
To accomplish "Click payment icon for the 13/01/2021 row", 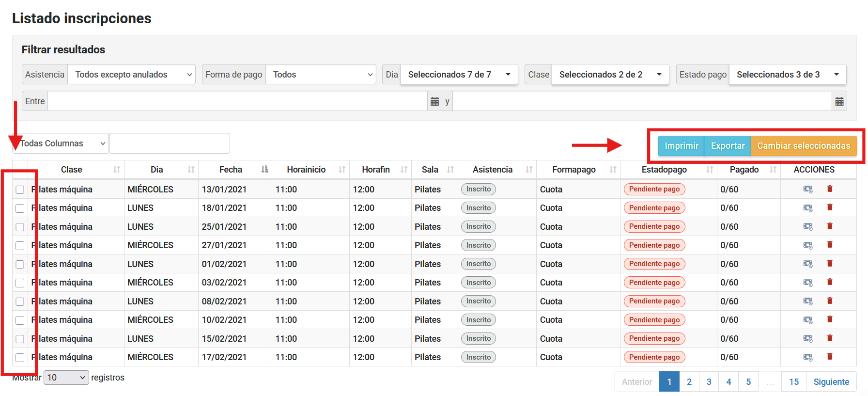I will [807, 189].
